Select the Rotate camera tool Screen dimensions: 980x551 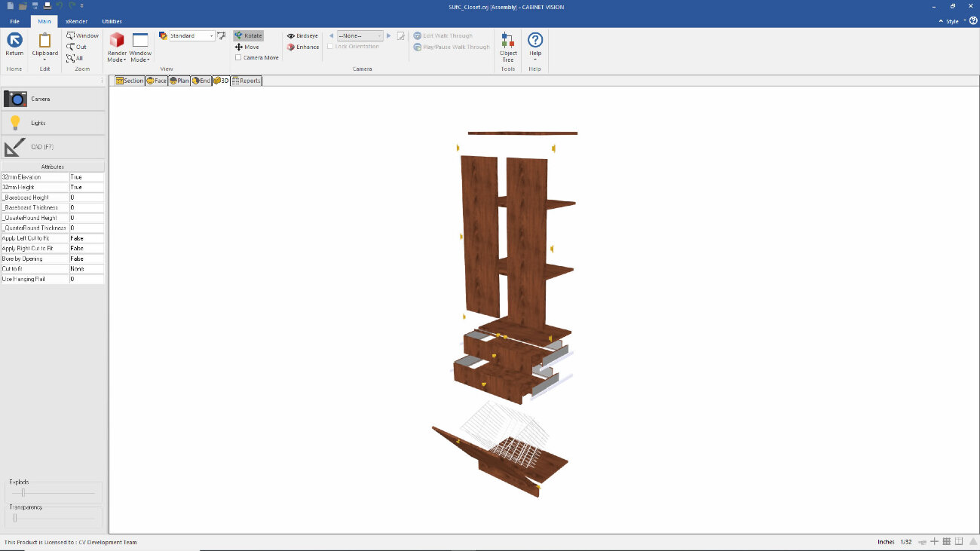point(248,35)
